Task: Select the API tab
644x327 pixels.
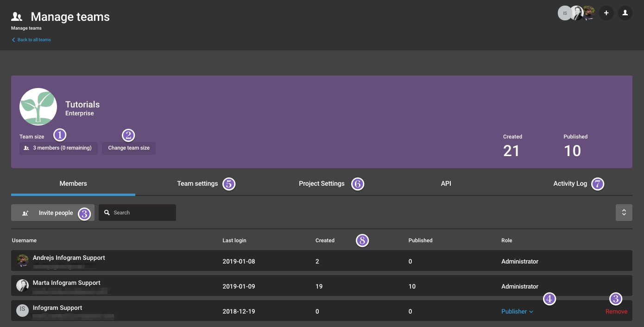Action: pyautogui.click(x=446, y=184)
